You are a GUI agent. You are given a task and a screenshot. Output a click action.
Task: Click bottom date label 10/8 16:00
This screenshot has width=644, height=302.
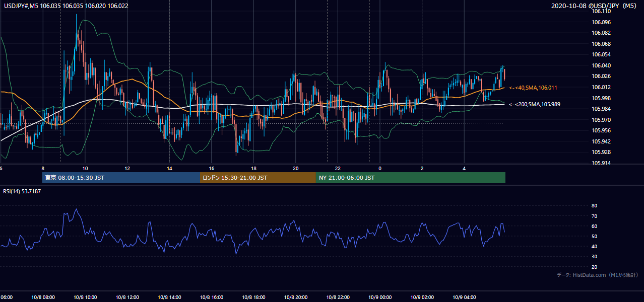212,297
